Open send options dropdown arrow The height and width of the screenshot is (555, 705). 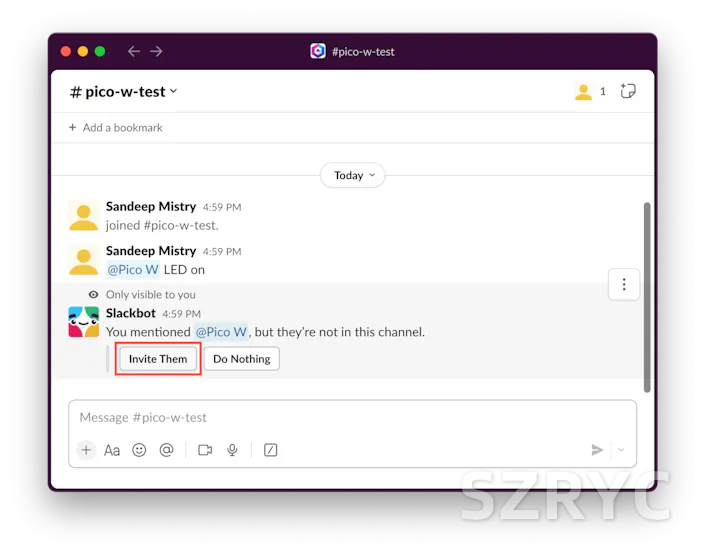point(621,450)
